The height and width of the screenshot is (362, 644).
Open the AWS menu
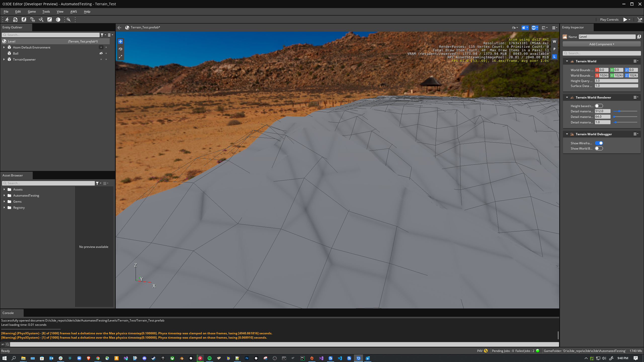pyautogui.click(x=73, y=12)
